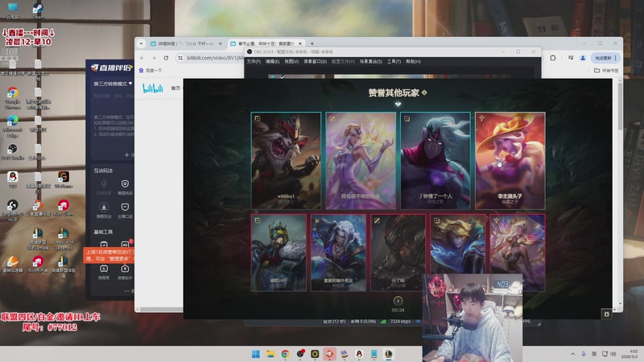644x362 pixels.
Task: Click the 完成更新 button in Chrome
Action: (605, 58)
